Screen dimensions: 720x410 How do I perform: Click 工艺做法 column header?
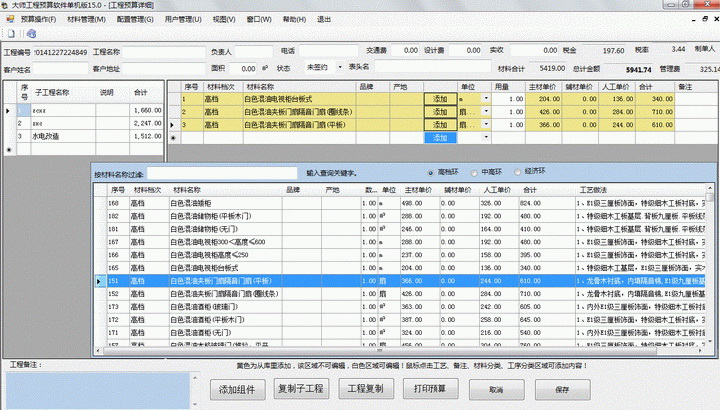click(593, 190)
